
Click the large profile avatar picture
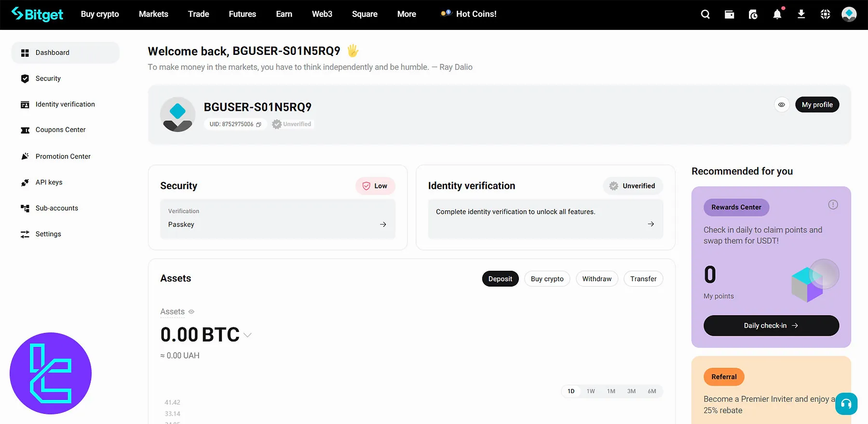click(x=177, y=115)
